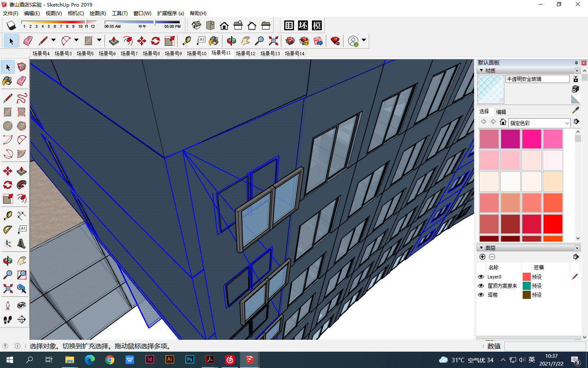This screenshot has width=588, height=368.
Task: Toggle visibility of 塔楼 layer
Action: tap(481, 295)
